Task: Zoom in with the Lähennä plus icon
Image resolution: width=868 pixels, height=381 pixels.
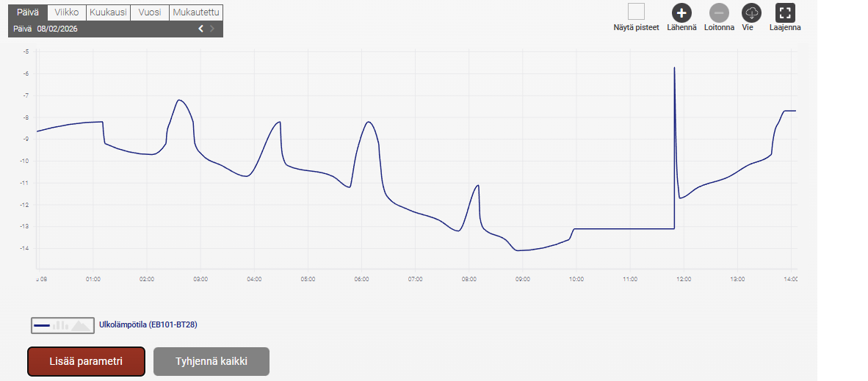Action: [x=681, y=12]
